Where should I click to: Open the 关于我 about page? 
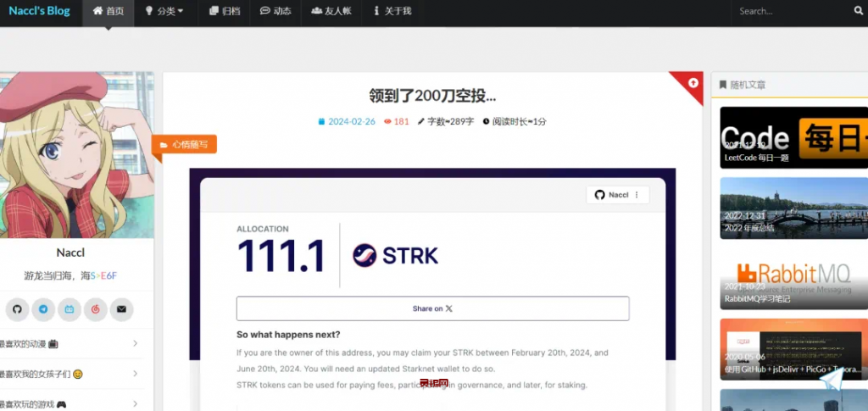[391, 11]
